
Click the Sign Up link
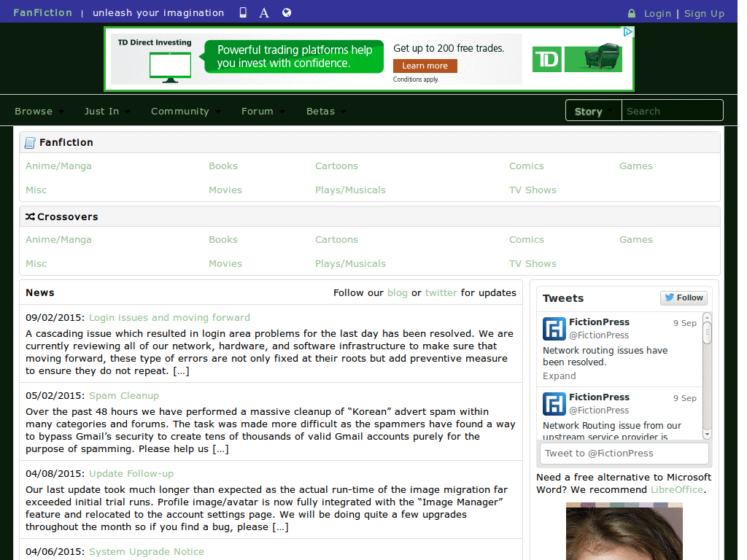click(704, 14)
